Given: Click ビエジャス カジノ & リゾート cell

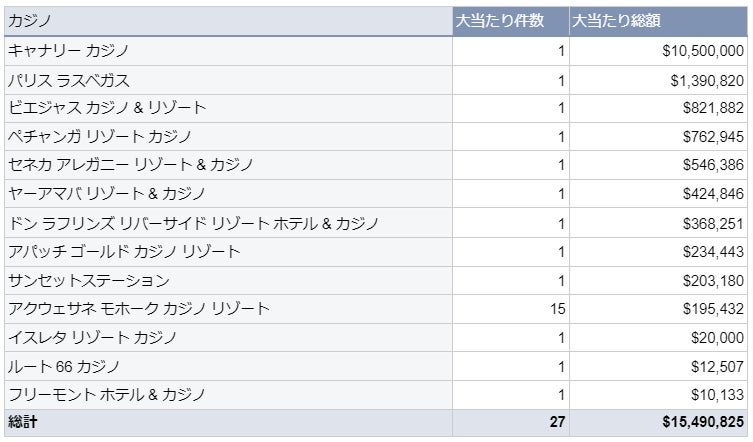Looking at the screenshot, I should [x=228, y=108].
